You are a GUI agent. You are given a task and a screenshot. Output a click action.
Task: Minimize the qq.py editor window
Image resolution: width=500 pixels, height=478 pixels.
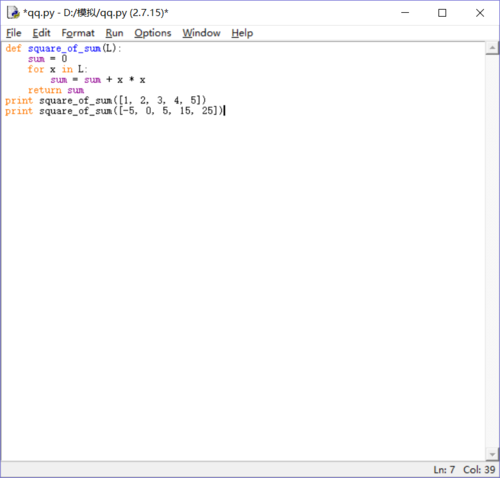tap(405, 13)
